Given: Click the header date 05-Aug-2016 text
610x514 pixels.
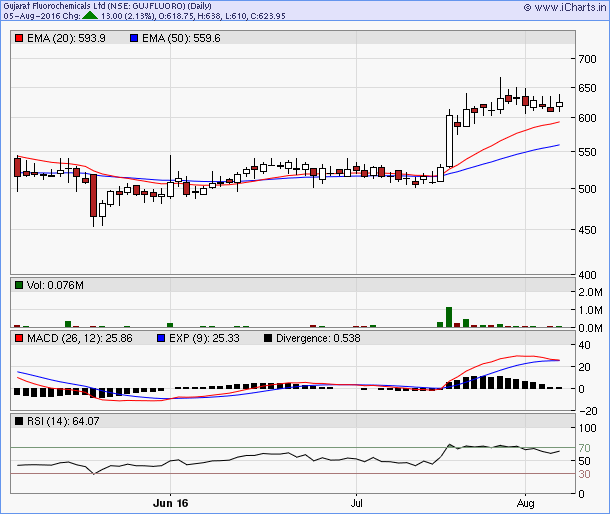Looking at the screenshot, I should tap(30, 16).
